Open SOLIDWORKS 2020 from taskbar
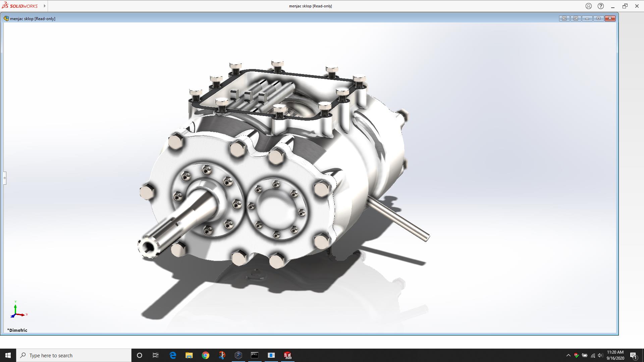The width and height of the screenshot is (644, 362). coord(287,355)
